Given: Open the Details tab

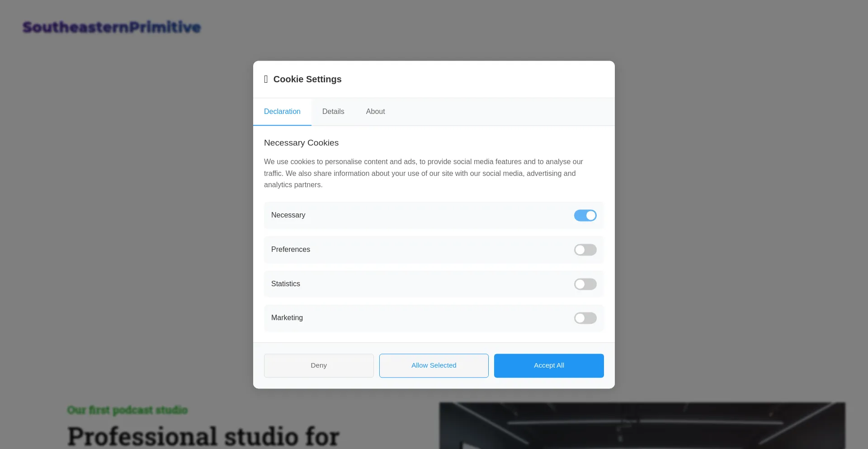Looking at the screenshot, I should click(333, 112).
